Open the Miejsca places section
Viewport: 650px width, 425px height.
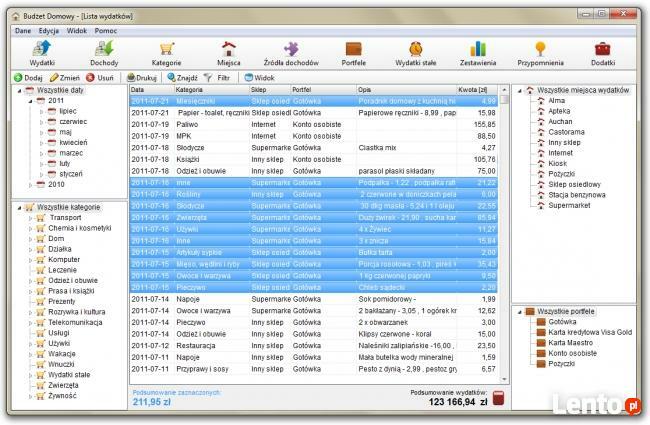pyautogui.click(x=228, y=53)
